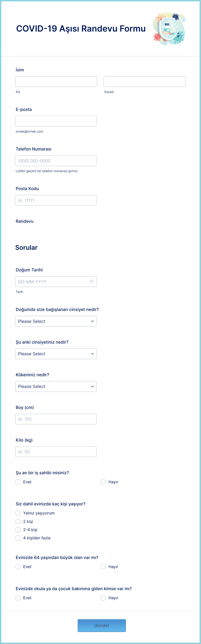Choose the Yalnız yaşıyorum option
The width and height of the screenshot is (201, 644).
18,513
